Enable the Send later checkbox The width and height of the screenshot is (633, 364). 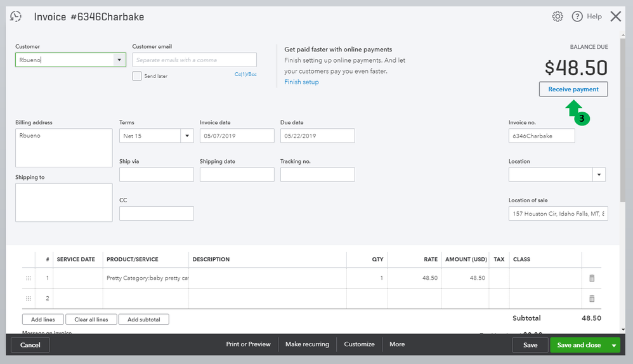point(137,76)
